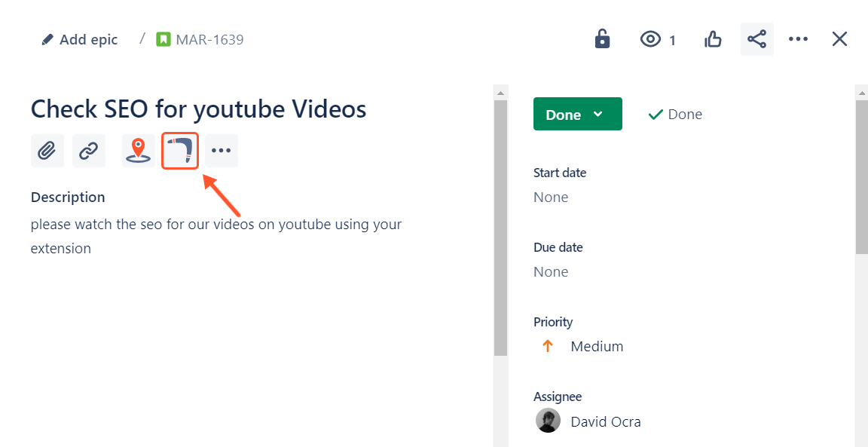Image resolution: width=868 pixels, height=447 pixels.
Task: Close the issue dialog
Action: pos(839,39)
